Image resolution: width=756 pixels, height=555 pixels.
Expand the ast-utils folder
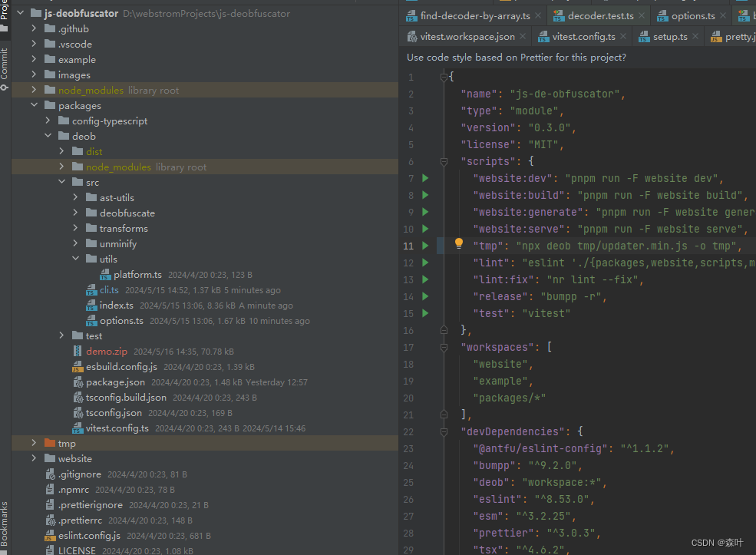[x=76, y=197]
